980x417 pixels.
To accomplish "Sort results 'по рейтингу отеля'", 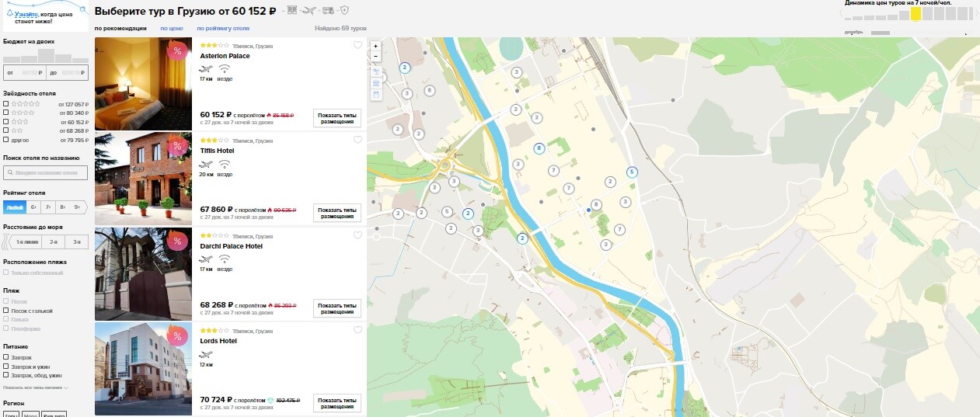I will 223,28.
